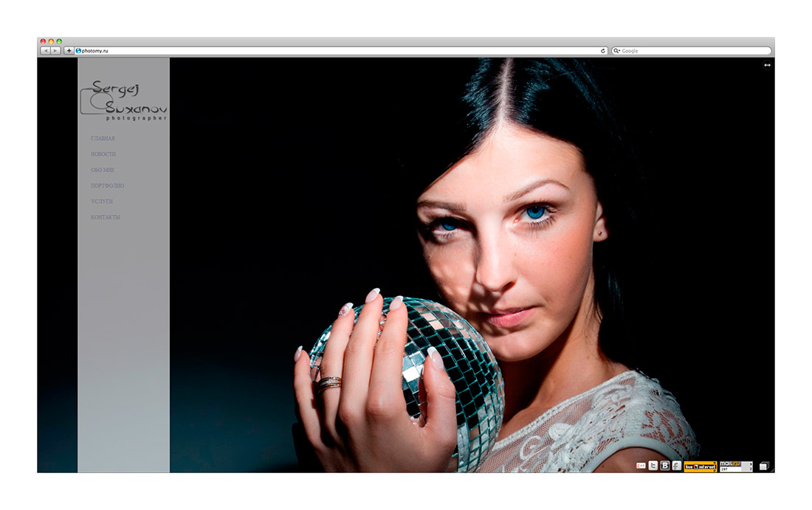Close the browser window with red button
Screen dimensions: 812x510
(x=43, y=41)
